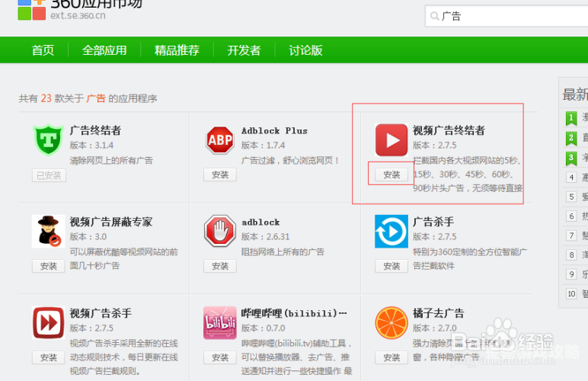Click rank 8 number badge
The image size is (588, 381).
(571, 255)
